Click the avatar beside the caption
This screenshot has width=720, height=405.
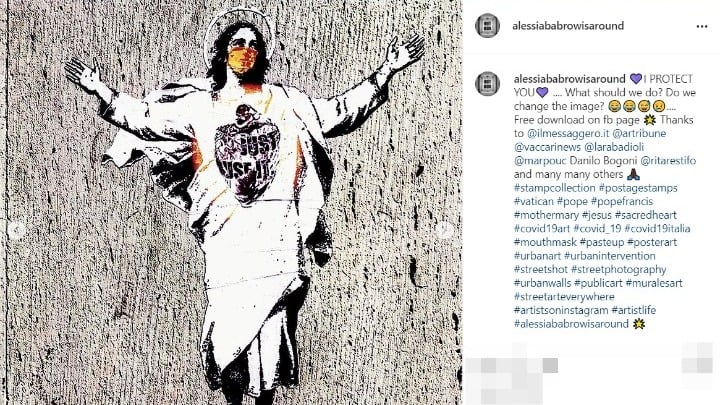pos(487,84)
